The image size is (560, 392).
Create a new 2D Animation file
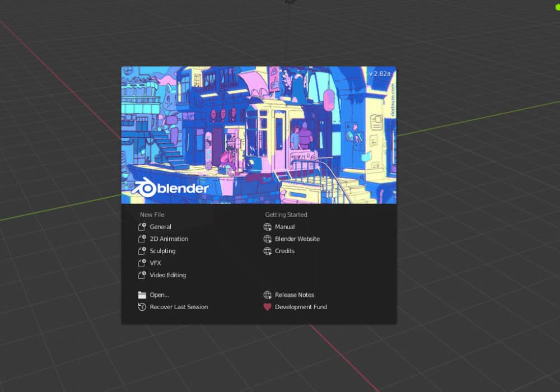(x=169, y=239)
